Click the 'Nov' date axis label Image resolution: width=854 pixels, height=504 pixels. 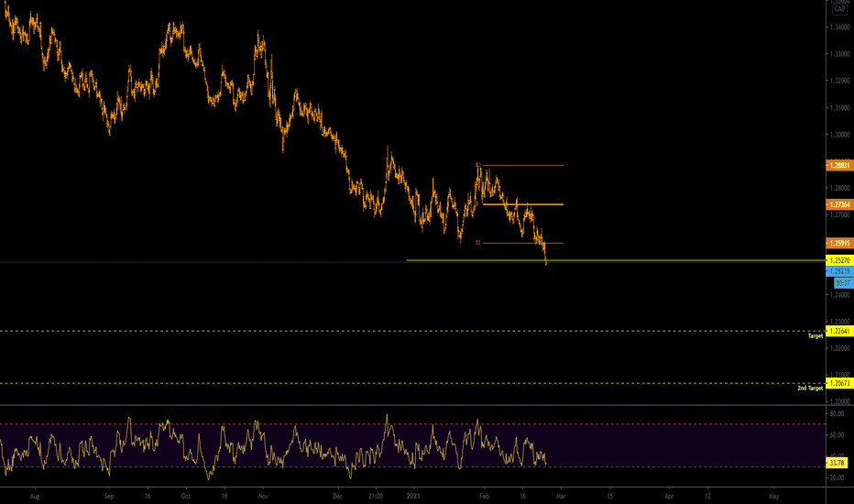(x=263, y=497)
